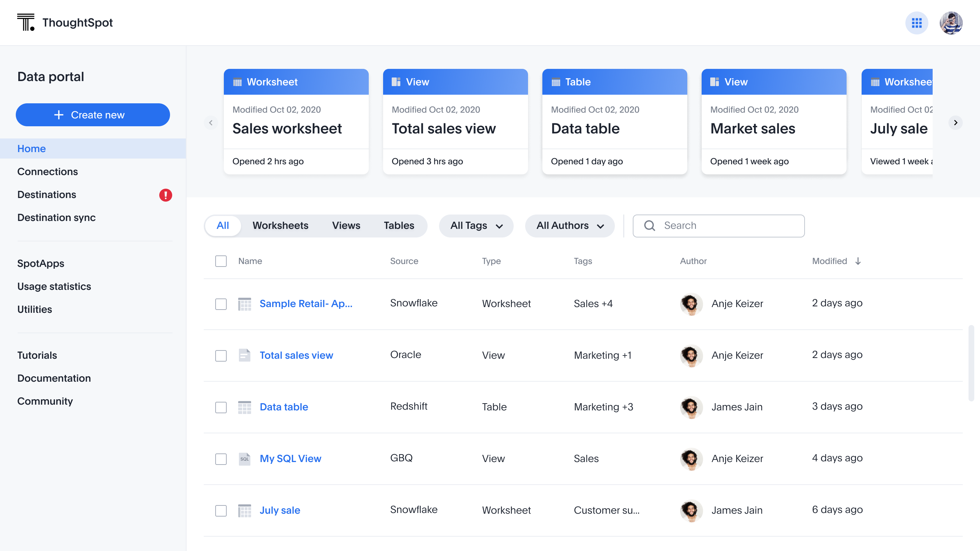Go to previous recent cards
The height and width of the screenshot is (551, 980).
[211, 123]
